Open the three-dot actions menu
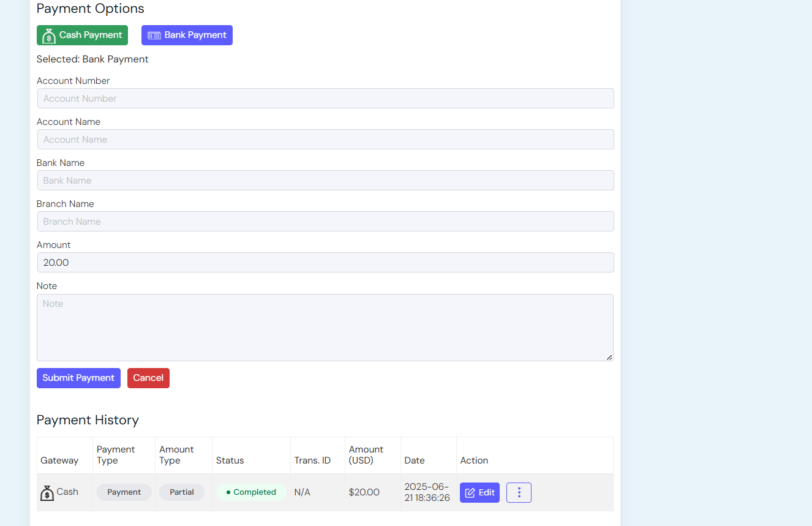The height and width of the screenshot is (526, 812). pos(519,493)
